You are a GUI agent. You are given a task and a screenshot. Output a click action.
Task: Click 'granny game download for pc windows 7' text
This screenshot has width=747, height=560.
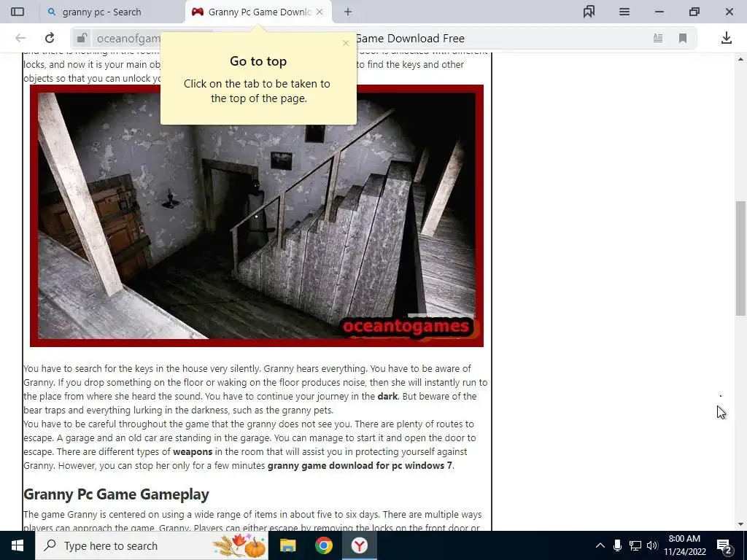coord(360,465)
